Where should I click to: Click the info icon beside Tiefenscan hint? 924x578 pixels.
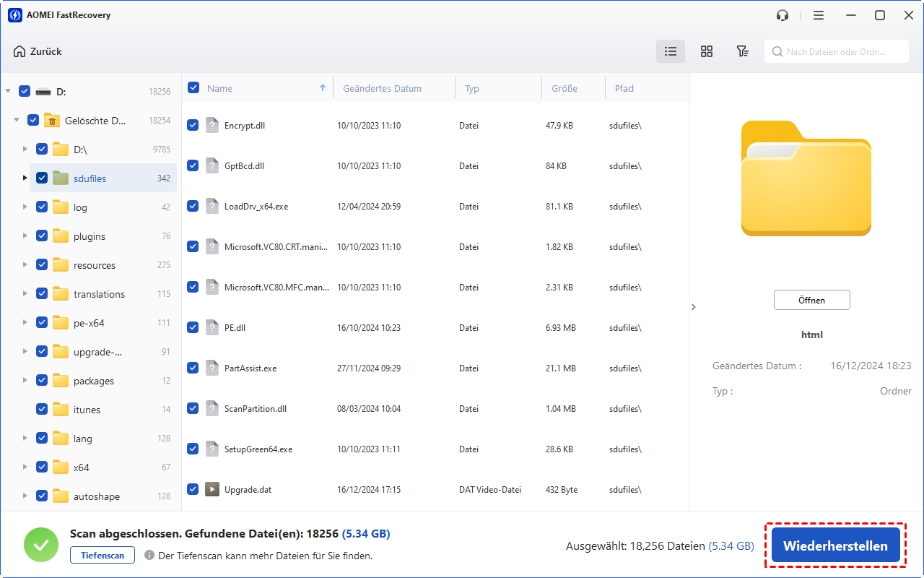149,556
